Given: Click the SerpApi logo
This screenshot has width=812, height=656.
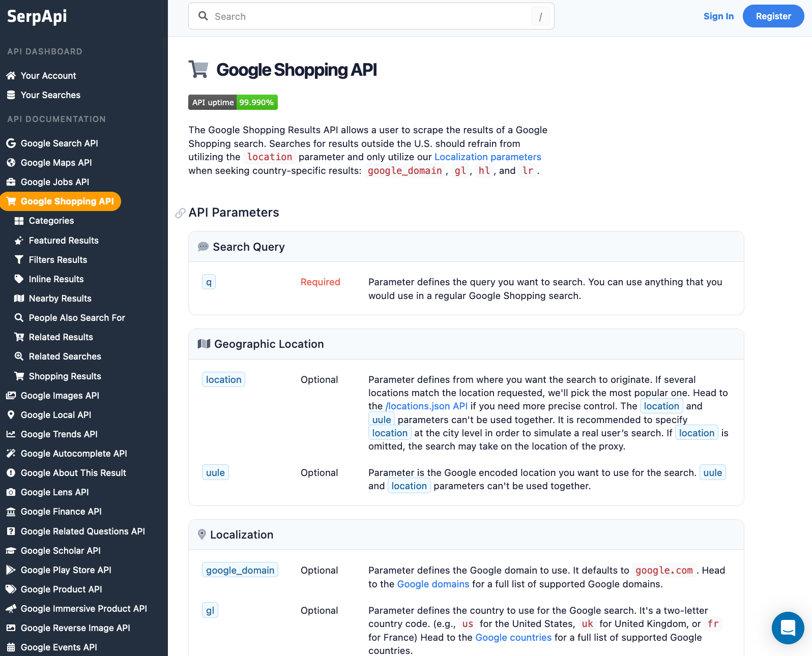Looking at the screenshot, I should point(37,16).
